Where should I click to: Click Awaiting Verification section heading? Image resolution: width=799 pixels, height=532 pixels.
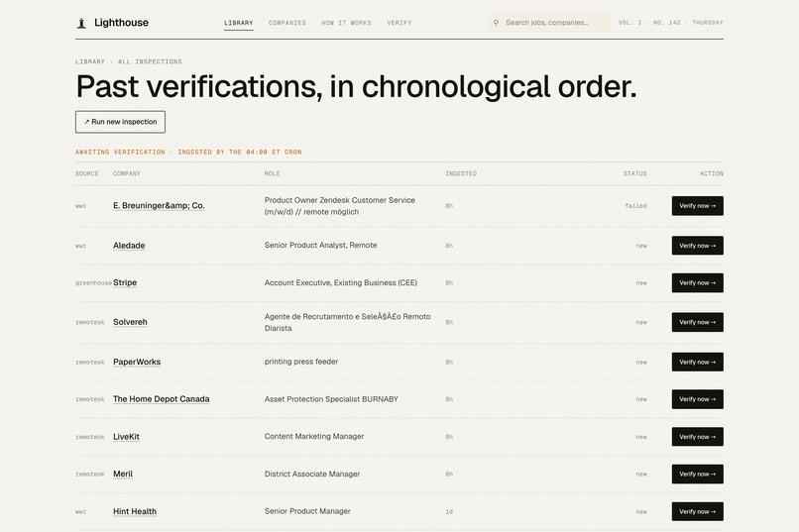(x=188, y=153)
